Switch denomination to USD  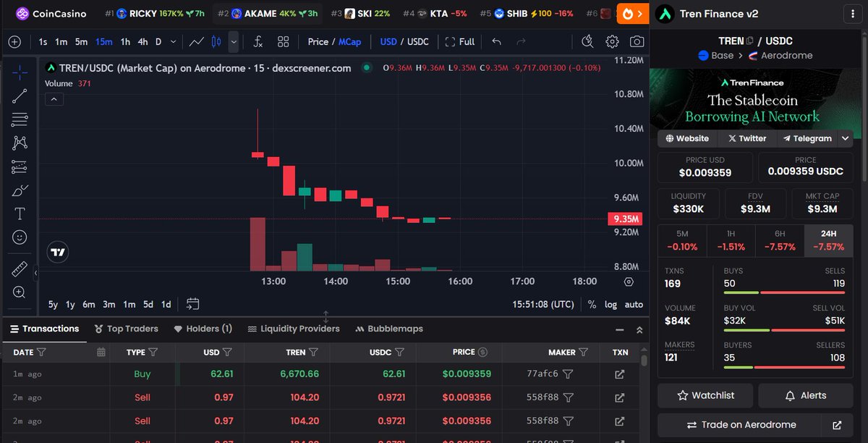[388, 42]
